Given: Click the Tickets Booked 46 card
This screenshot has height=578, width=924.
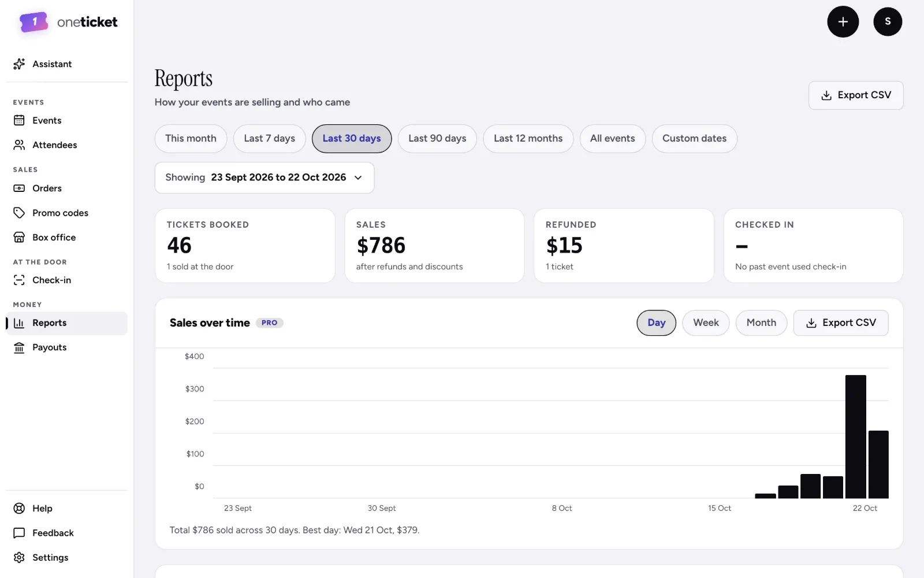Looking at the screenshot, I should pyautogui.click(x=245, y=246).
